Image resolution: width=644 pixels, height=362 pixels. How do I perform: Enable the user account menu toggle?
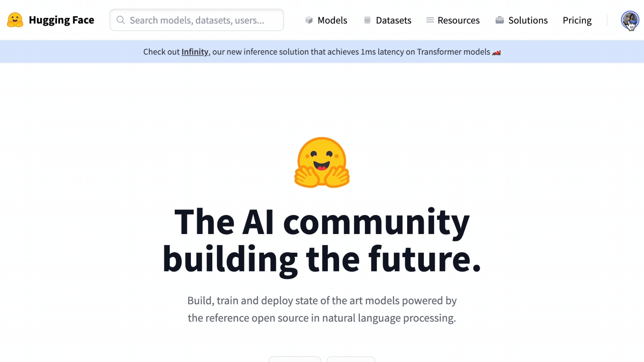630,19
